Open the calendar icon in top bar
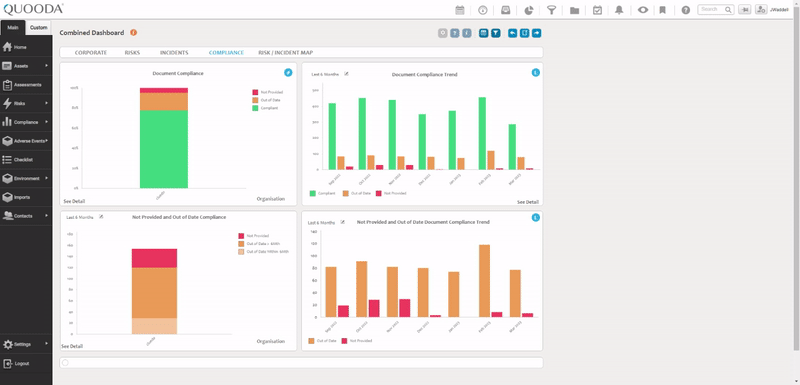The width and height of the screenshot is (800, 385). point(460,10)
